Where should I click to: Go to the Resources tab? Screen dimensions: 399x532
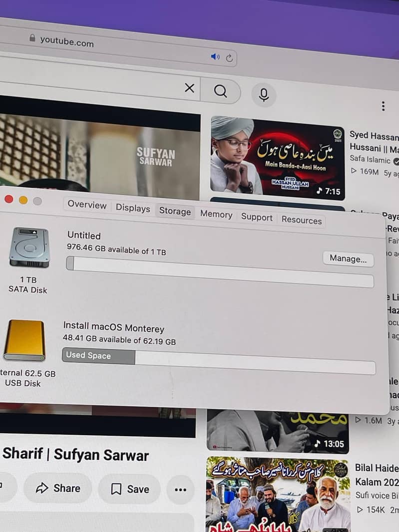[301, 220]
